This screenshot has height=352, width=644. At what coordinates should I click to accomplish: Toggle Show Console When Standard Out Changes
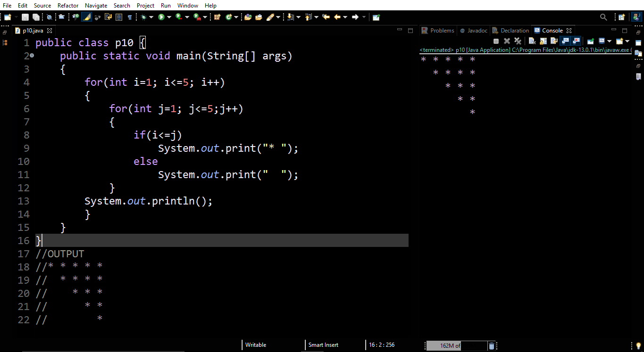tap(565, 41)
